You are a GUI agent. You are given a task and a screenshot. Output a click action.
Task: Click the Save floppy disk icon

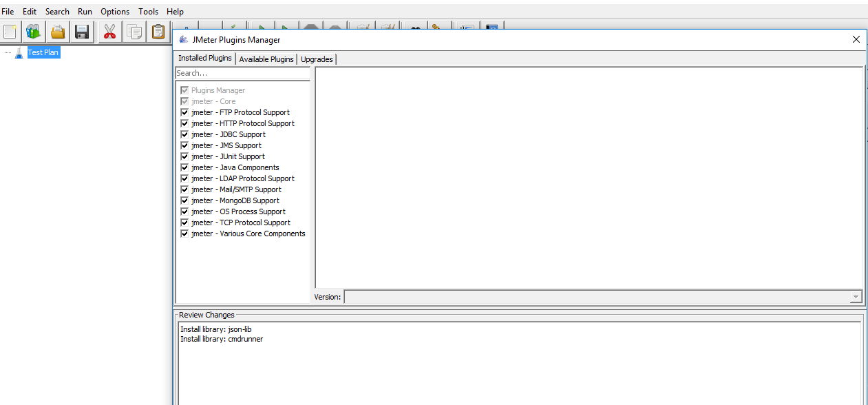83,32
